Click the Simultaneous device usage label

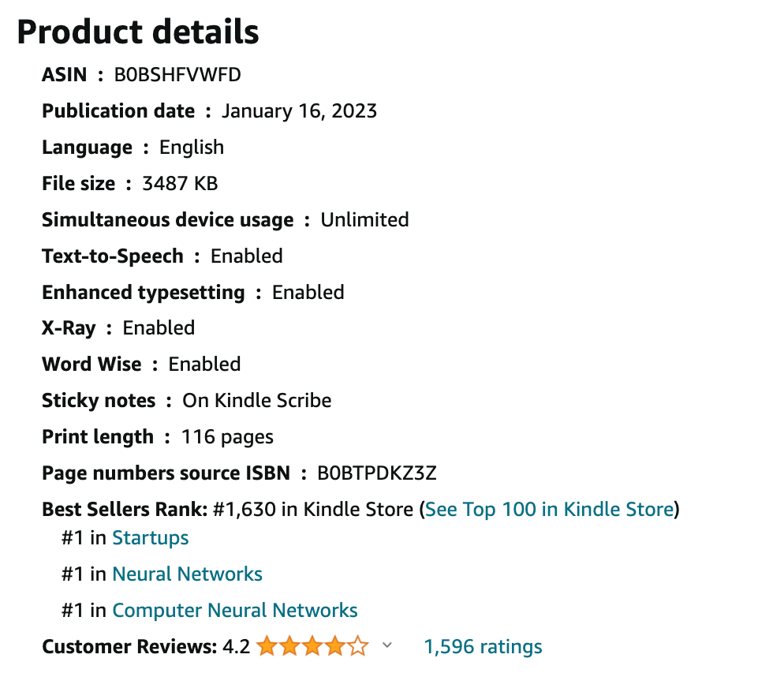[167, 219]
